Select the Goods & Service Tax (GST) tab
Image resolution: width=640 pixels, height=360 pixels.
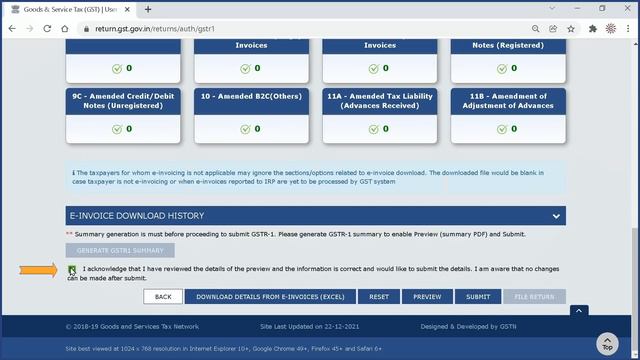point(69,9)
